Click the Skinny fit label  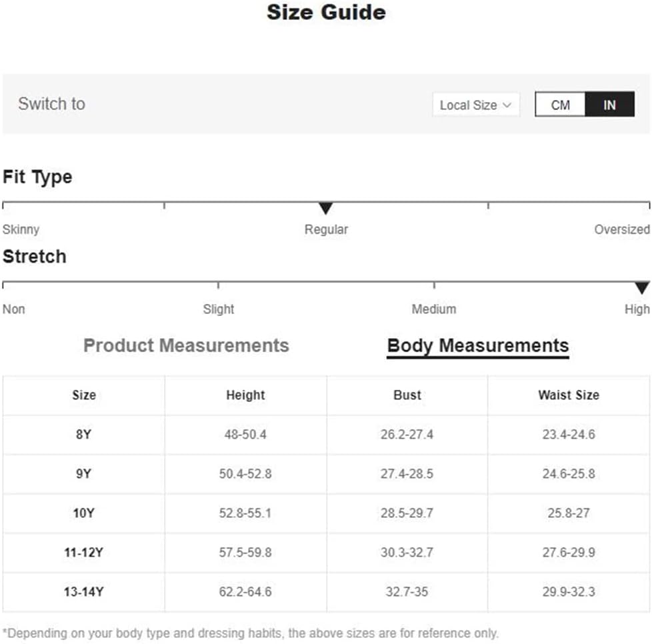[21, 229]
